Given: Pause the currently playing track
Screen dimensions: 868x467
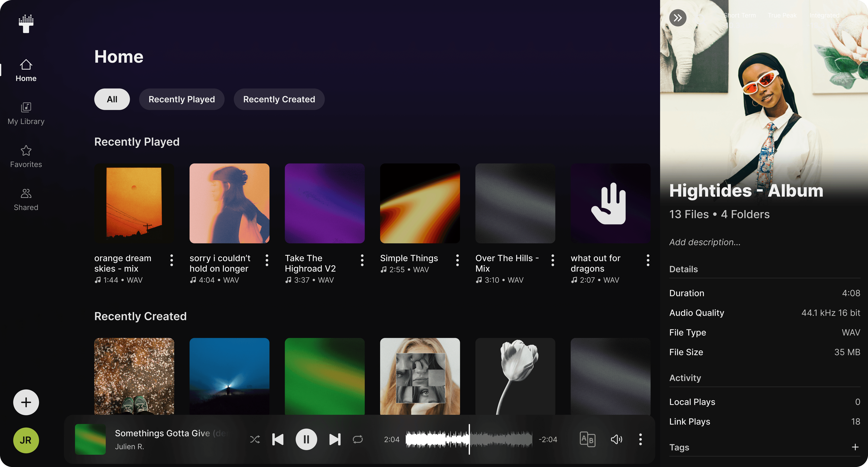Looking at the screenshot, I should point(306,439).
